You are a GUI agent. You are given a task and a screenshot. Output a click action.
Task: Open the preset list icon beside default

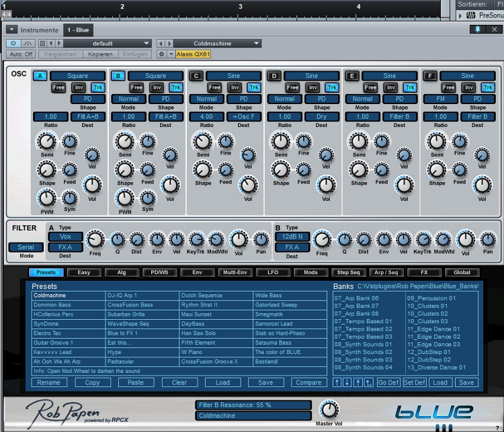[x=42, y=43]
